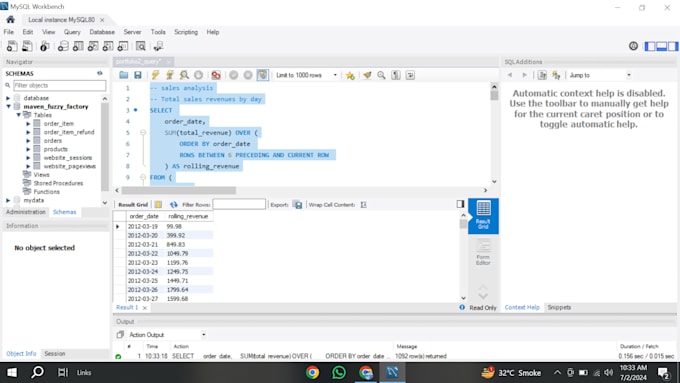Viewport: 680px width, 383px height.
Task: Toggle Wrap Cell Content option
Action: [363, 204]
